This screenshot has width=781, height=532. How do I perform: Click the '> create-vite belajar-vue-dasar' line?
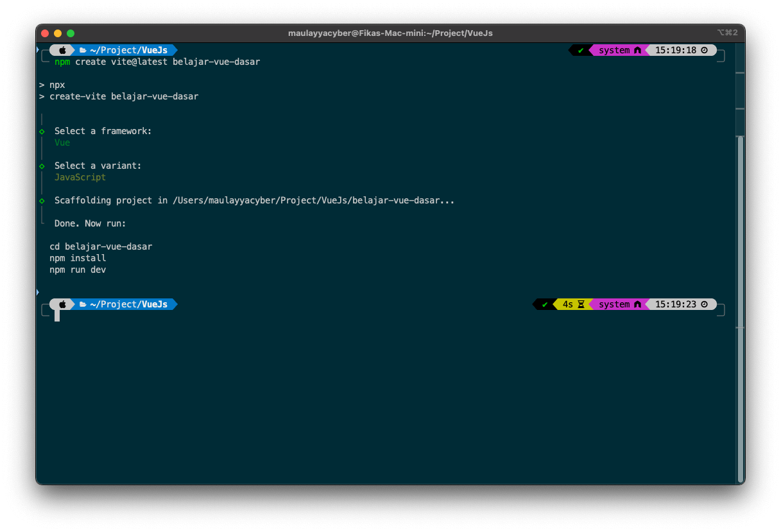pyautogui.click(x=119, y=96)
